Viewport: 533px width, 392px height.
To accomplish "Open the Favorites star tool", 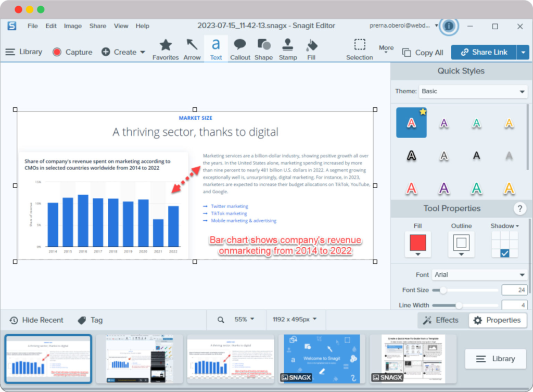I will 166,49.
